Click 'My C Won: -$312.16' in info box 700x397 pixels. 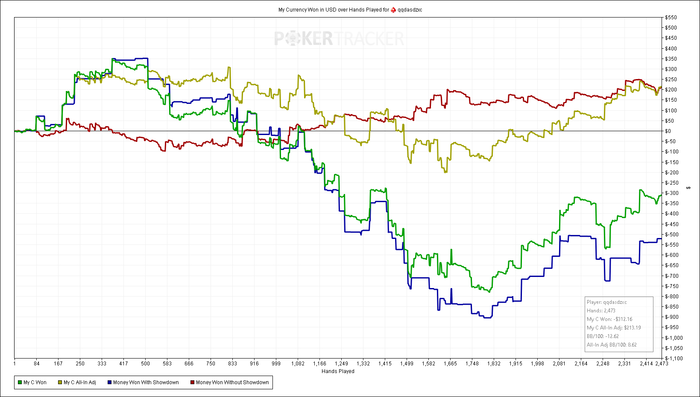[x=609, y=319]
